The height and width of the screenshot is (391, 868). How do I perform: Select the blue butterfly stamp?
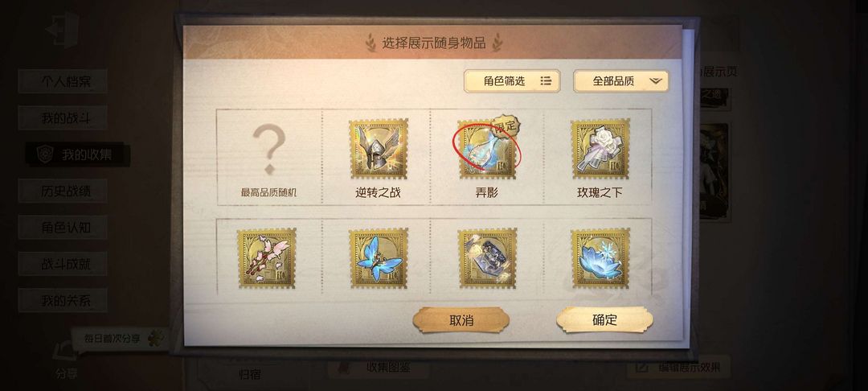[378, 258]
